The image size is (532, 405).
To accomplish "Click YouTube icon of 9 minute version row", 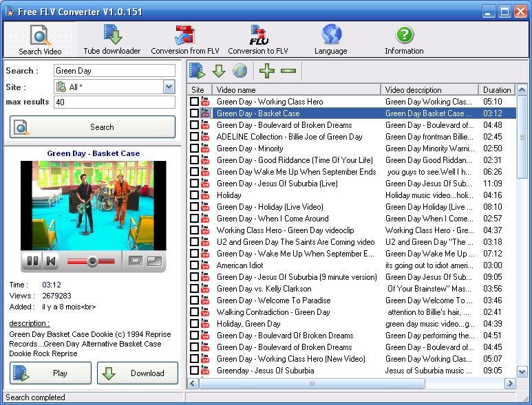I will click(x=205, y=277).
